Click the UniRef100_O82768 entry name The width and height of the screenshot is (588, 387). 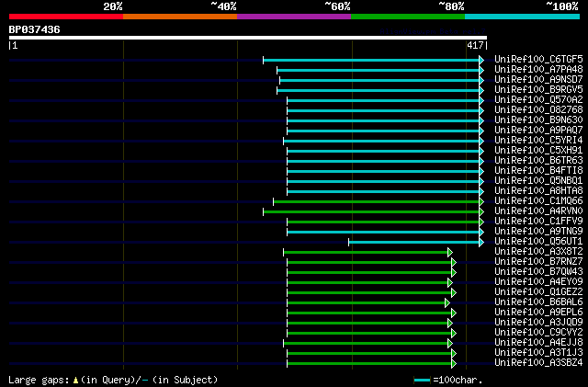tap(538, 110)
